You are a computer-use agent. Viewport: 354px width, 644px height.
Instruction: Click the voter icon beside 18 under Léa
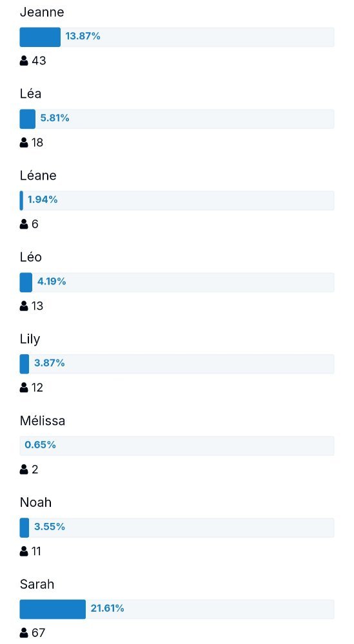coord(24,142)
